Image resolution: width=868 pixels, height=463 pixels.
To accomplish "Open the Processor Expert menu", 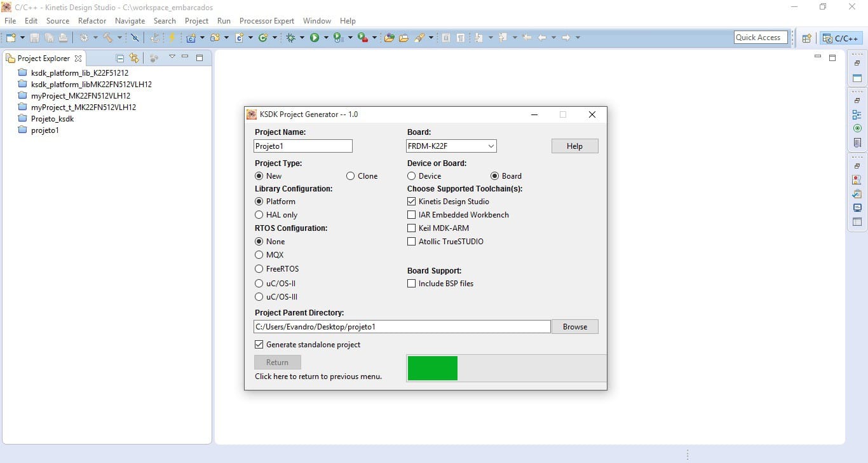I will click(267, 21).
